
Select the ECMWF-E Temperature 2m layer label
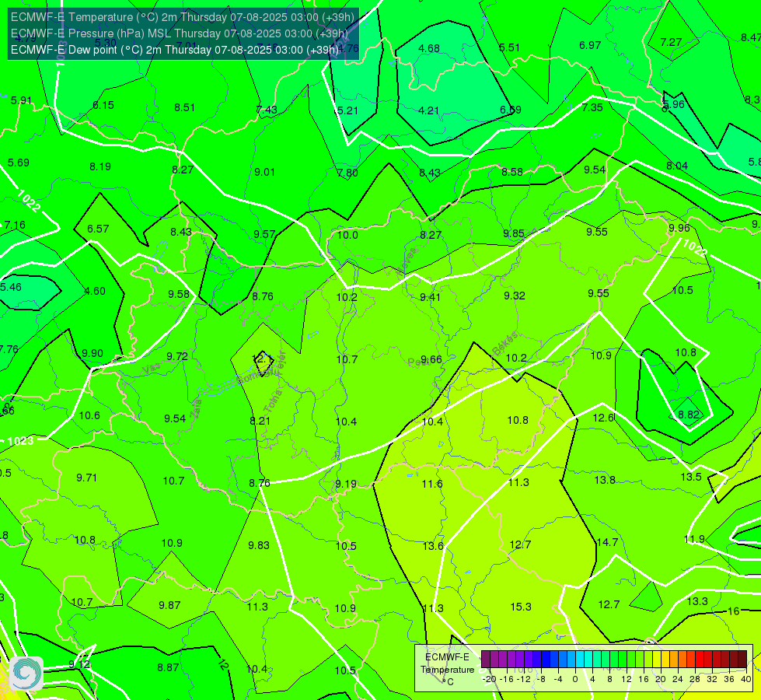click(183, 17)
